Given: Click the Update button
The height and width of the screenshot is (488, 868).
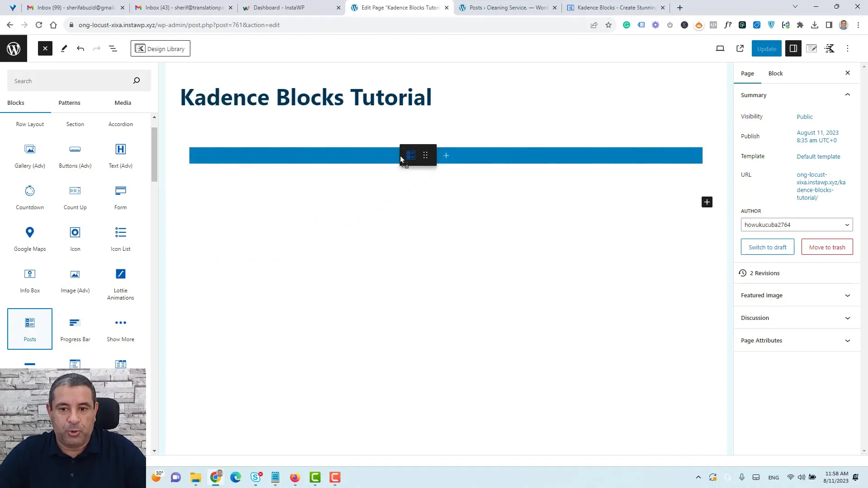Looking at the screenshot, I should [x=767, y=48].
